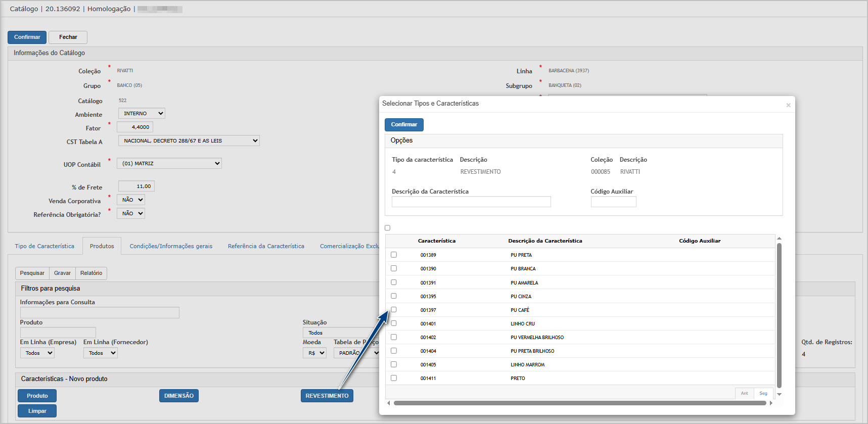Toggle the select-all checkbox above the table

coord(388,228)
